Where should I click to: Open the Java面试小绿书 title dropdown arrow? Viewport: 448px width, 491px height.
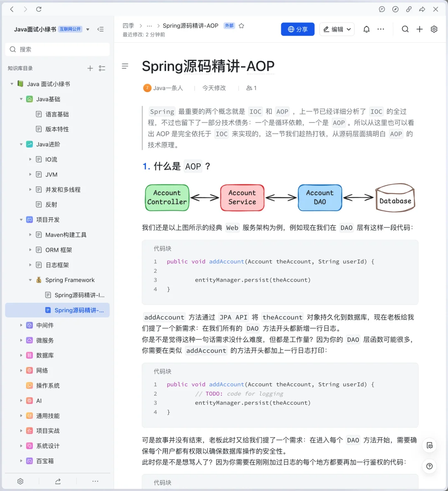88,29
